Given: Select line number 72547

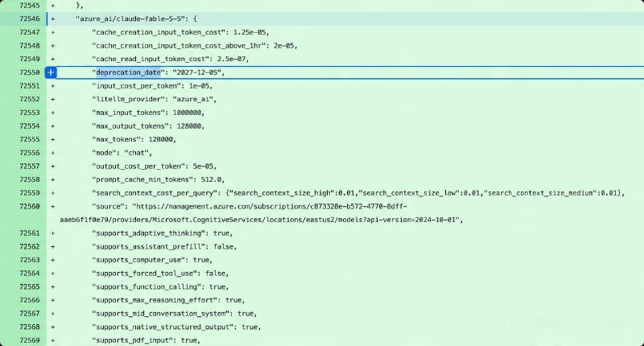Looking at the screenshot, I should (x=30, y=32).
